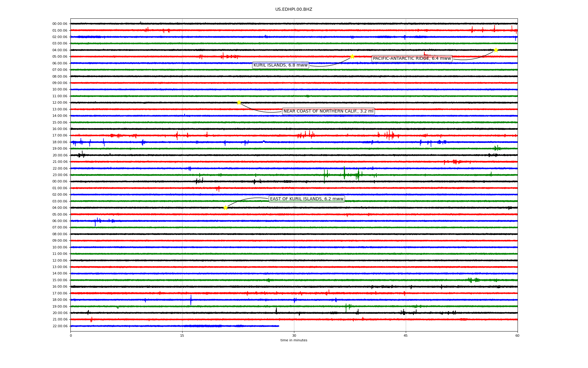Click the yellow star marking the Kuril Islands 6.8 event
The image size is (588, 368).
point(352,56)
